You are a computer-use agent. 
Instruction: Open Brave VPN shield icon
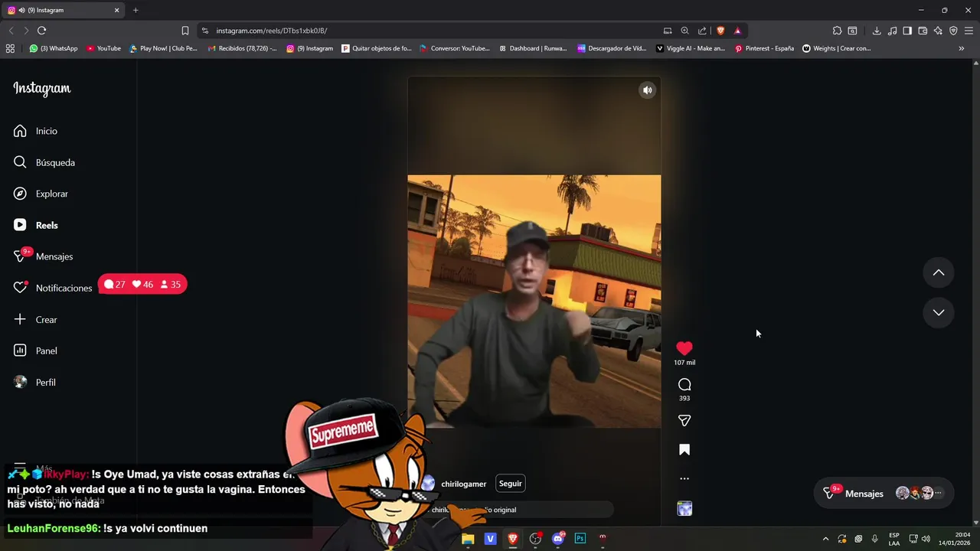953,31
